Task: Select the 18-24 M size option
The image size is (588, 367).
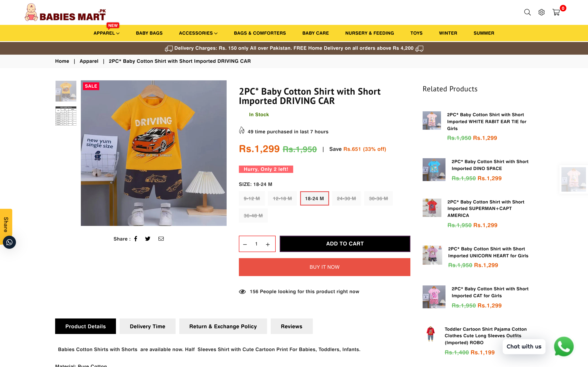Action: pos(314,199)
